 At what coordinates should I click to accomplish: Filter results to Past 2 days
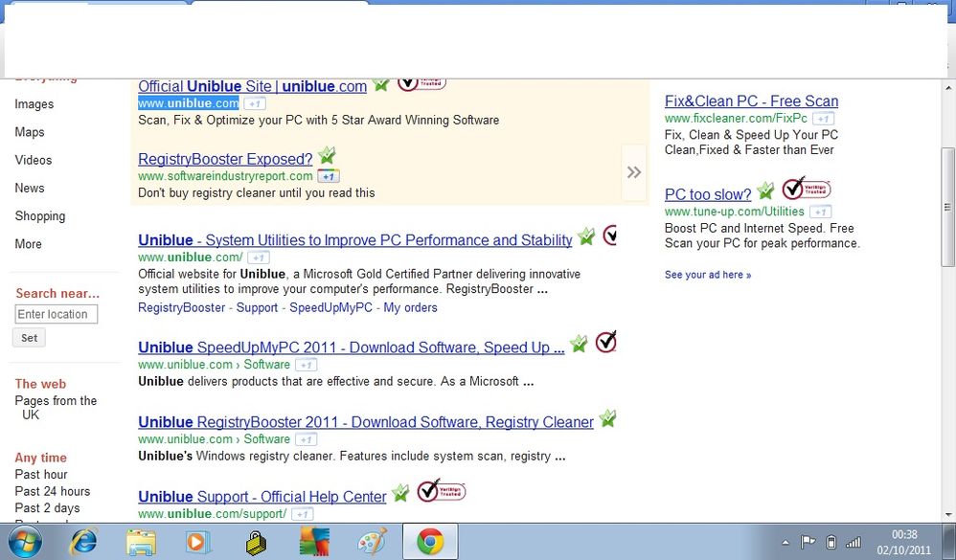tap(47, 508)
